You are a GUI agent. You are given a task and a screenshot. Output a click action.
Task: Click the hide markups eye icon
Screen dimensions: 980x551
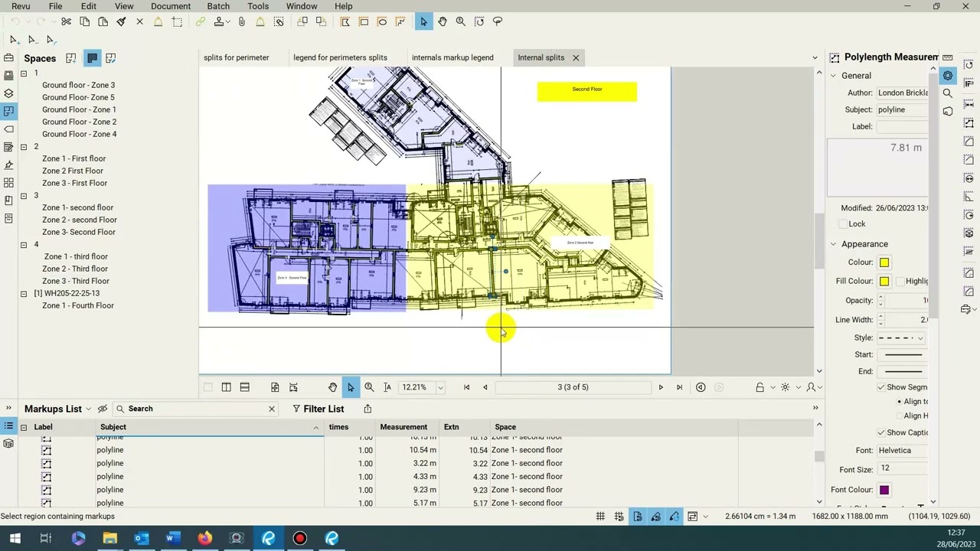pyautogui.click(x=103, y=409)
